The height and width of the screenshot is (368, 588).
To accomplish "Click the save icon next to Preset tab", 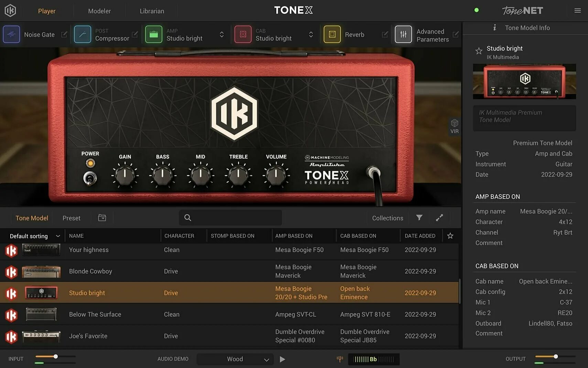I will (x=102, y=218).
